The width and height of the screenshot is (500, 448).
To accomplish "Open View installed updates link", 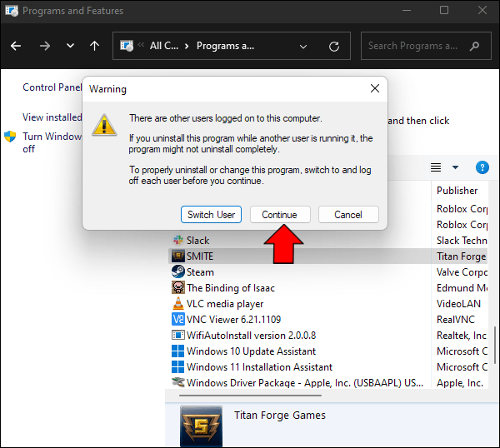I will 52,117.
